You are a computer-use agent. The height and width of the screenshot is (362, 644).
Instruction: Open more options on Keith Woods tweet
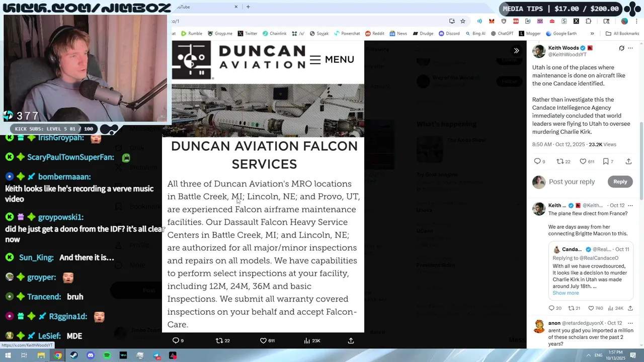[630, 48]
